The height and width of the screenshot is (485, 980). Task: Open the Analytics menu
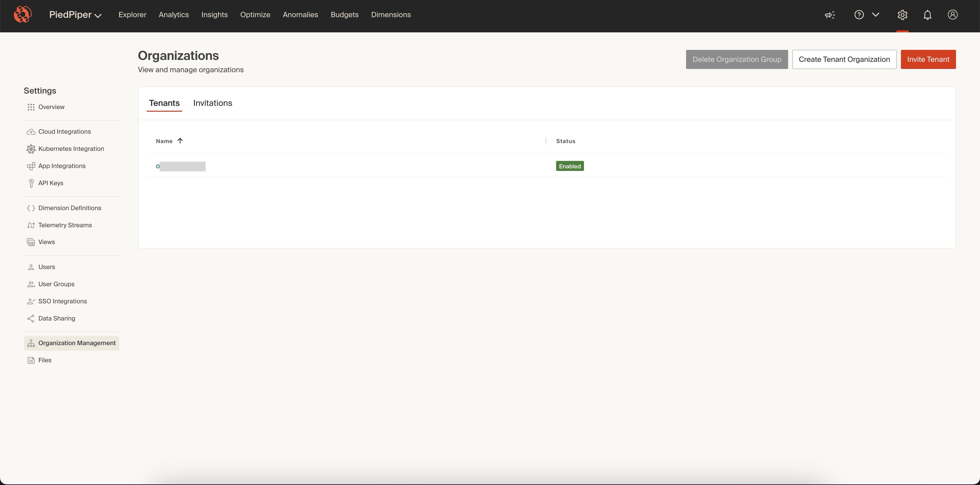[174, 15]
